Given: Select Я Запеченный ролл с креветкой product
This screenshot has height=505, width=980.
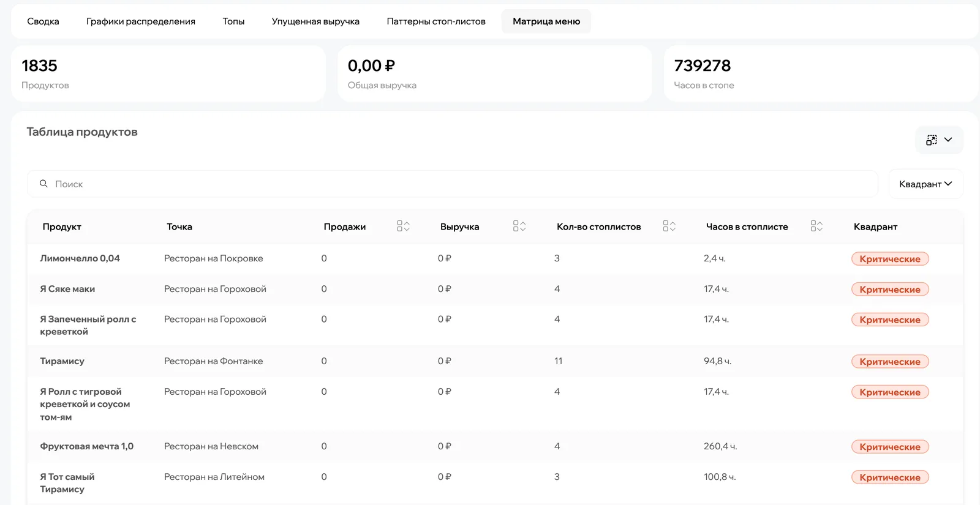Looking at the screenshot, I should tap(88, 325).
